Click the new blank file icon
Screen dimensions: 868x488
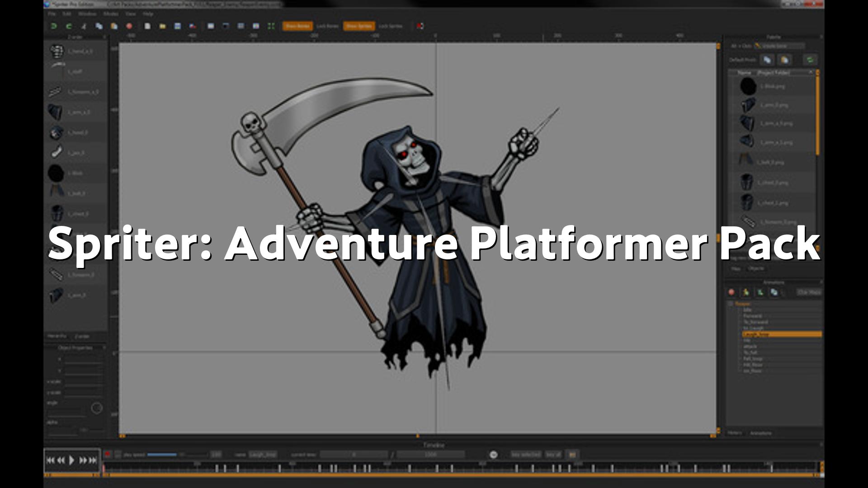[x=147, y=26]
